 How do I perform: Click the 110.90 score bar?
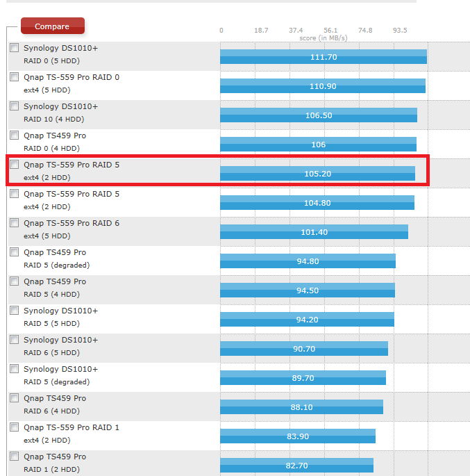[323, 86]
